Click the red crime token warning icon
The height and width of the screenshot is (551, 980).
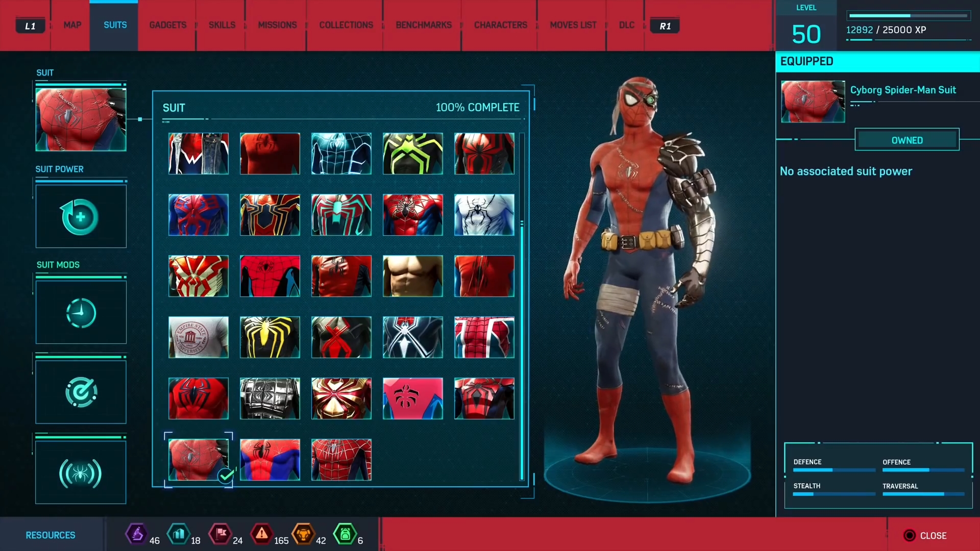point(261,534)
